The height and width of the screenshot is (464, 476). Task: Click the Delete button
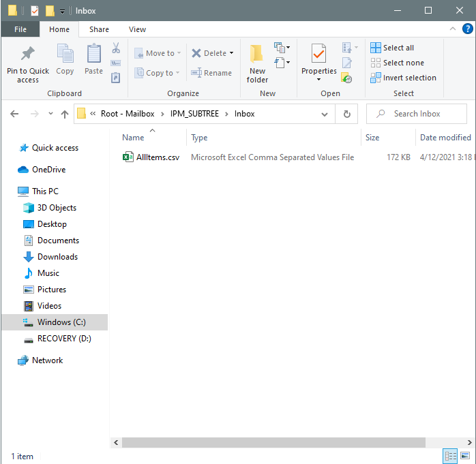(x=209, y=53)
